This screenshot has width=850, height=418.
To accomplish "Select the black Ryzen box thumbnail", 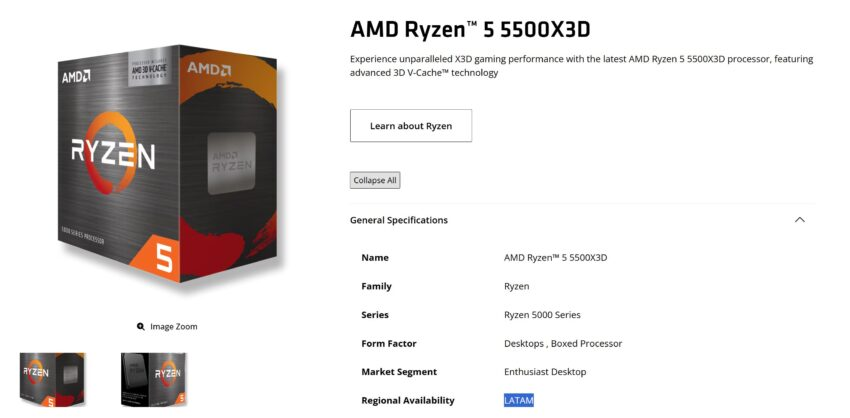I will click(x=153, y=379).
